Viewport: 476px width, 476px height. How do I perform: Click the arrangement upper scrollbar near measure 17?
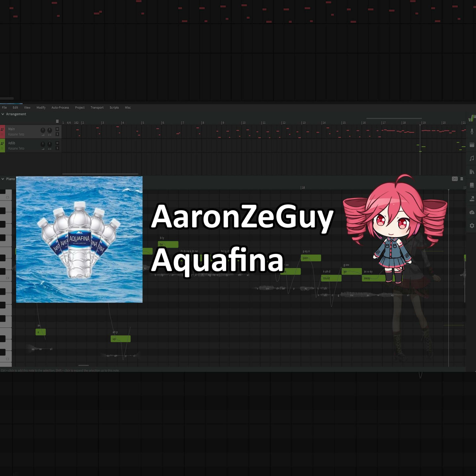(394, 119)
